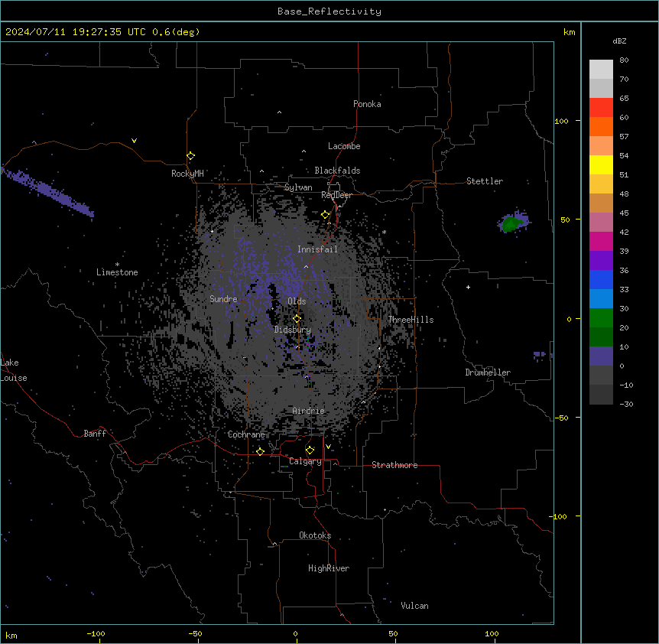Viewport: 659px width, 644px height.
Task: Click the green radar echo east of Stettler
Action: [511, 223]
